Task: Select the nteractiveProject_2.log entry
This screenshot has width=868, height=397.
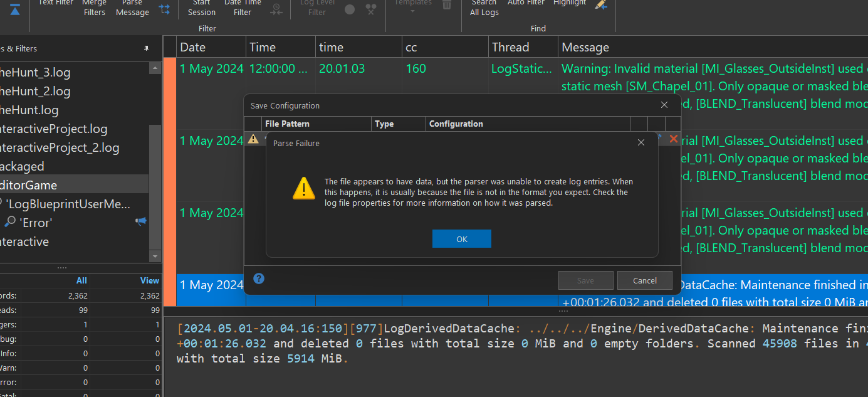Action: click(60, 147)
